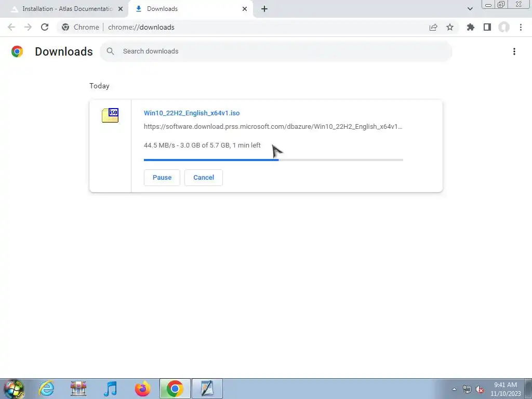The height and width of the screenshot is (399, 532).
Task: Click the download speed status text
Action: [202, 145]
